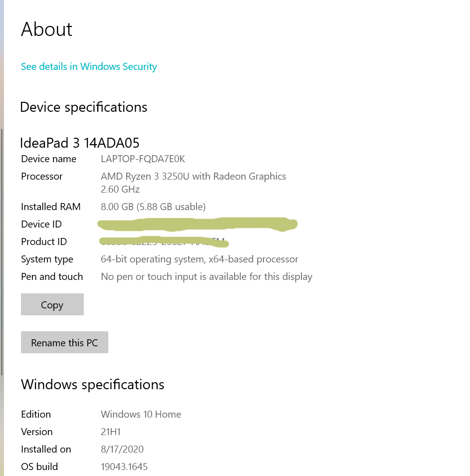Screen dimensions: 470x476
Task: Select the Windows 10 Home edition value
Action: click(x=141, y=414)
